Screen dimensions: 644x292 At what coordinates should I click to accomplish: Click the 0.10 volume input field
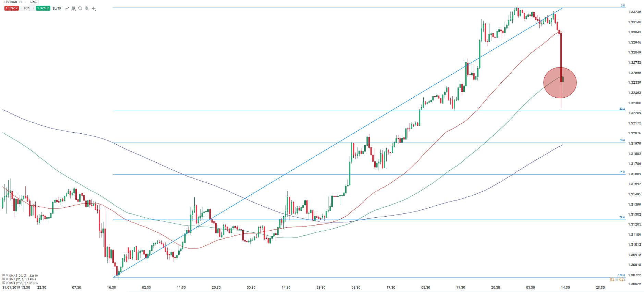pos(27,8)
